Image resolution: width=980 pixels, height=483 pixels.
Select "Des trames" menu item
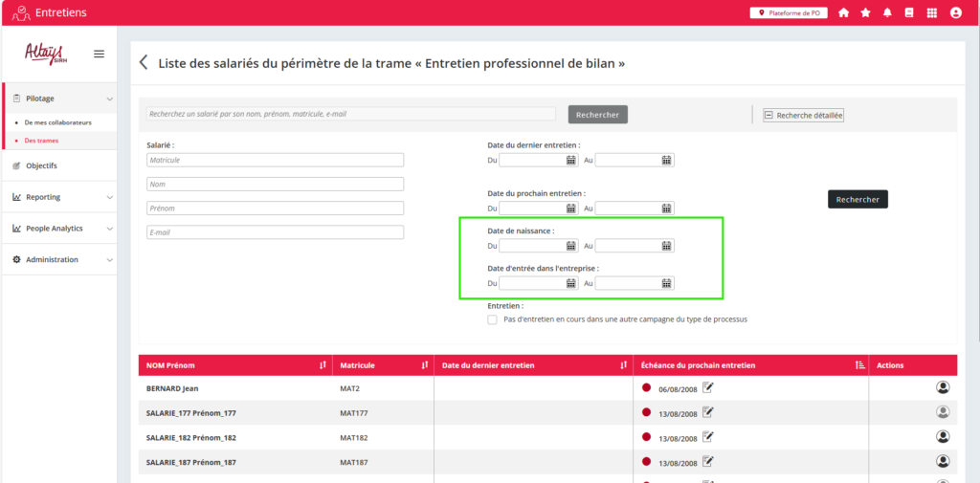coord(41,141)
